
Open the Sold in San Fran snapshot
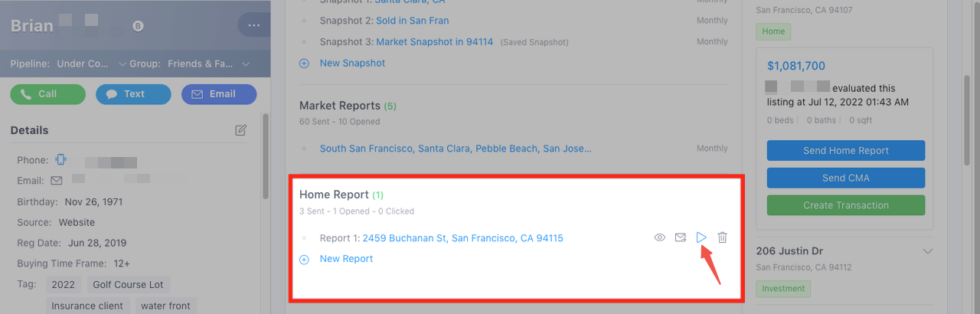coord(413,21)
